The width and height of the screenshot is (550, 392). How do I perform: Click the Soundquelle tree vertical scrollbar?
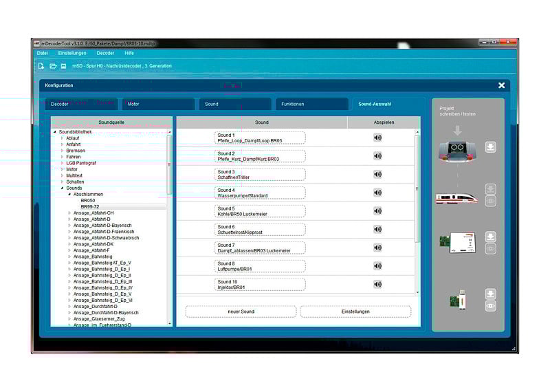170,165
